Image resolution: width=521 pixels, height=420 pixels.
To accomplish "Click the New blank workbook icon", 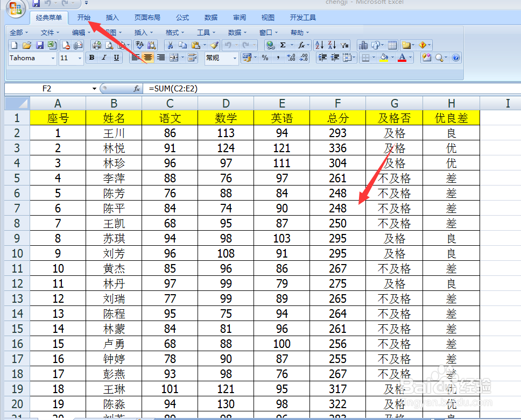I will 15,45.
